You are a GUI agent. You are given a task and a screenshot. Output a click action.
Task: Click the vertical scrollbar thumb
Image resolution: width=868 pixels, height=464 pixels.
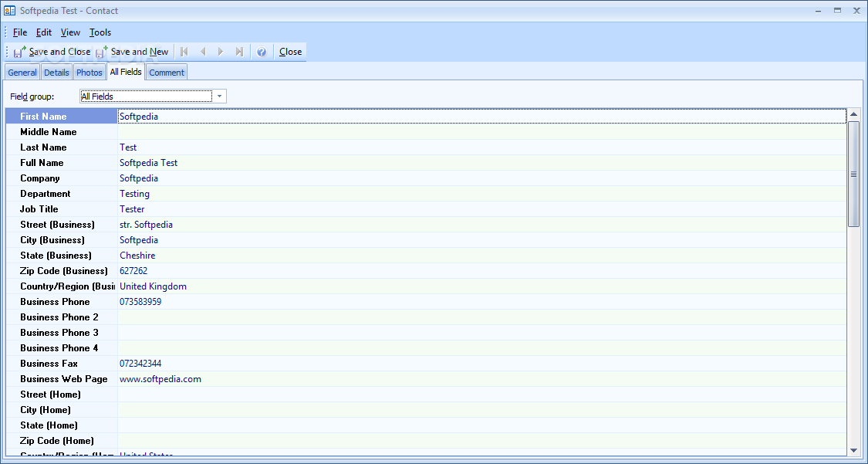(x=853, y=174)
